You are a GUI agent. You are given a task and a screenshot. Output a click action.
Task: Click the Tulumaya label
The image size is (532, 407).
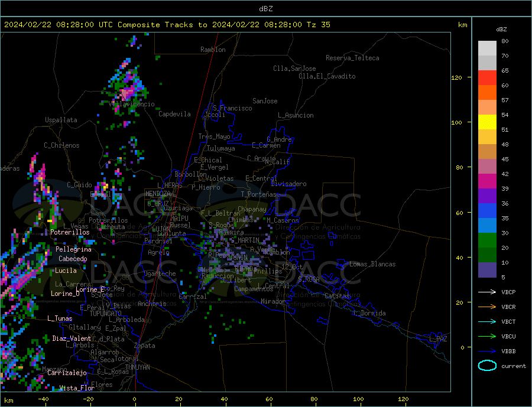[x=221, y=148]
